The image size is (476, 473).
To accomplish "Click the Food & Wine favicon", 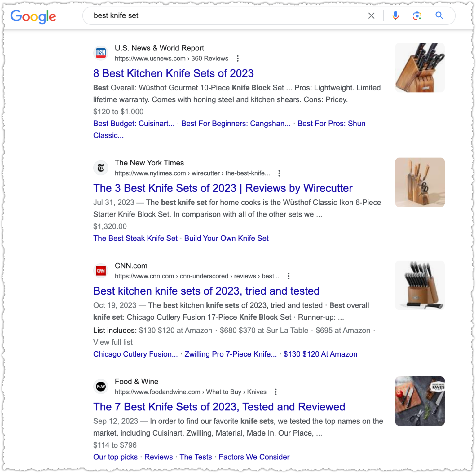I will [101, 387].
